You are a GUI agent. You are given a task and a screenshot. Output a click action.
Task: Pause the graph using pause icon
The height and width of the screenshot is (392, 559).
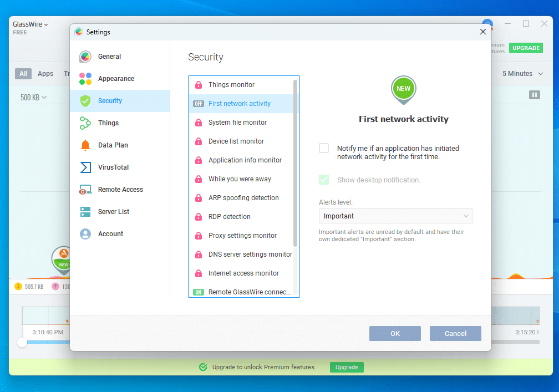point(535,95)
